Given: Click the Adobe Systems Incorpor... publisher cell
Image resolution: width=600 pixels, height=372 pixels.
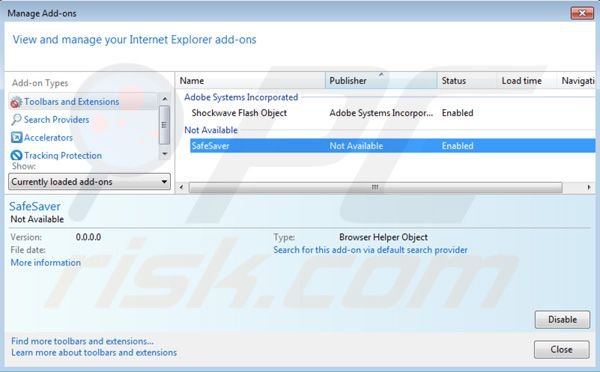Looking at the screenshot, I should 381,113.
